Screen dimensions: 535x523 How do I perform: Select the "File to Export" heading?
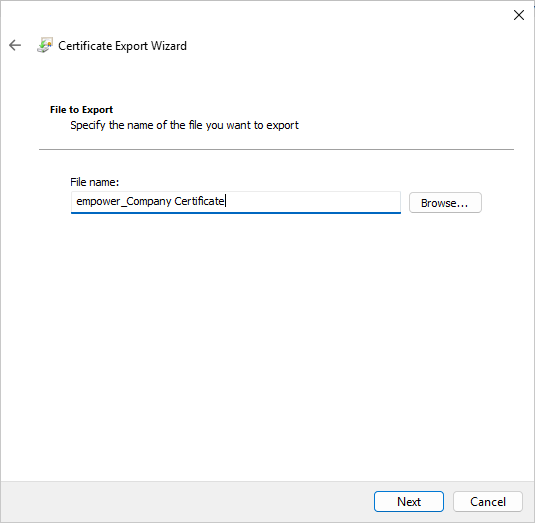[x=81, y=110]
